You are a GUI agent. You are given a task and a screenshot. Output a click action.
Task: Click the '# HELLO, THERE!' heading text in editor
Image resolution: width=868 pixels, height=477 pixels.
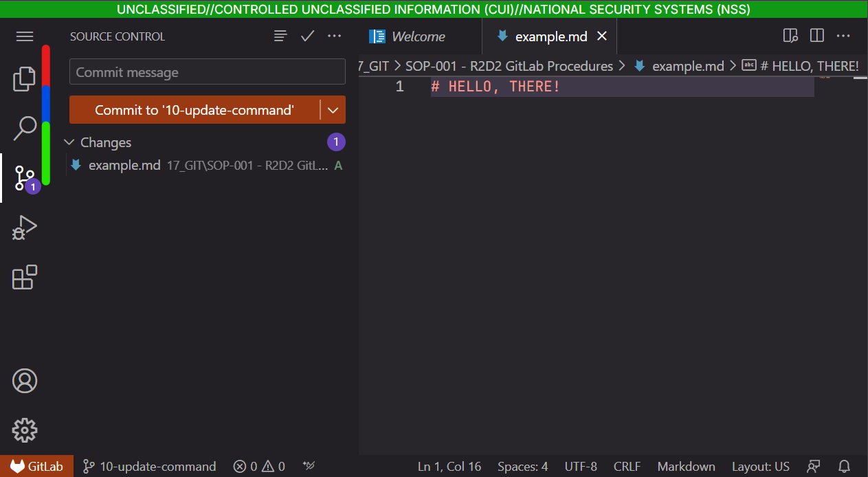pos(496,87)
